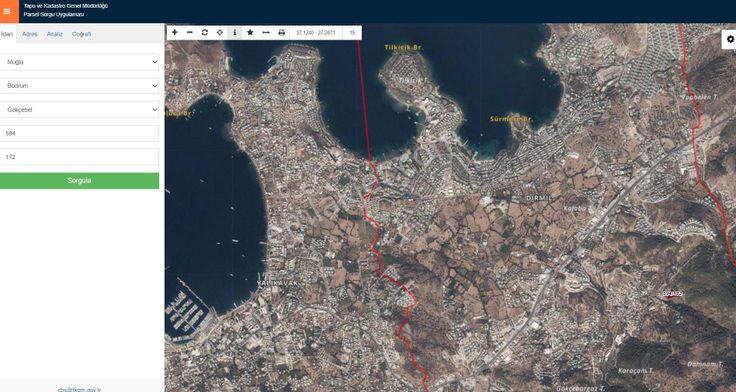Expand the Muğla province dropdown
The width and height of the screenshot is (736, 392).
(x=79, y=62)
